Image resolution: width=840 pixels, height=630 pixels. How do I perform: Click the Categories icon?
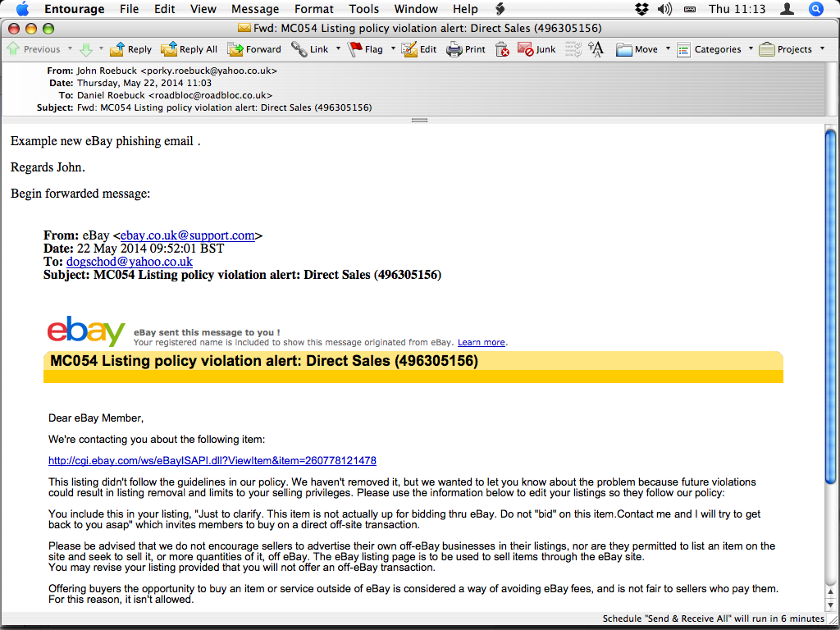(683, 50)
